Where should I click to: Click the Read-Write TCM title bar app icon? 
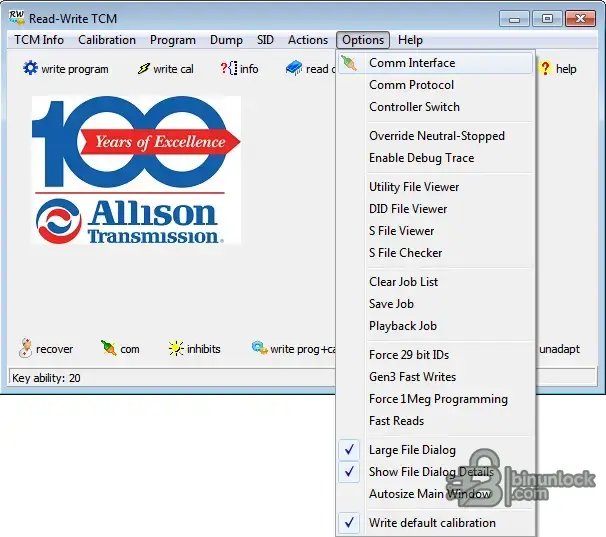point(17,18)
